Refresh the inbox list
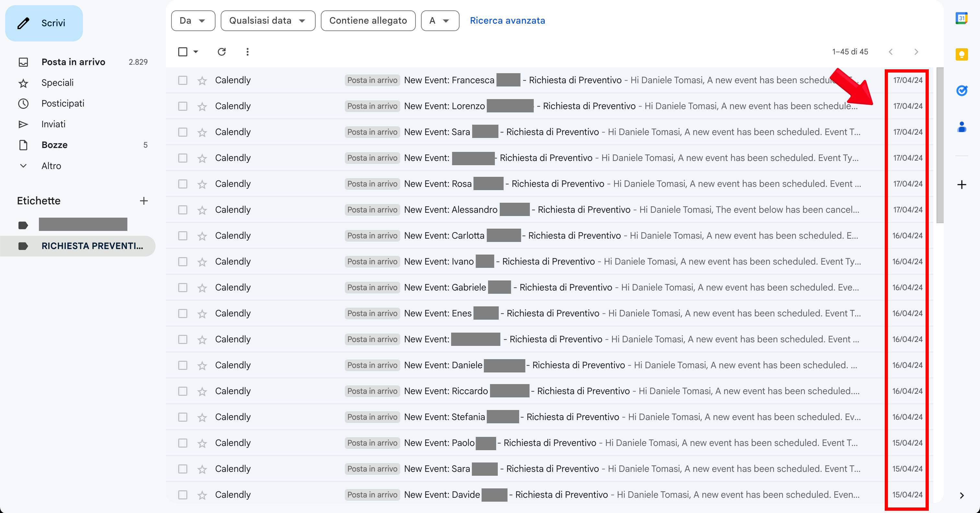The width and height of the screenshot is (980, 513). click(x=222, y=52)
